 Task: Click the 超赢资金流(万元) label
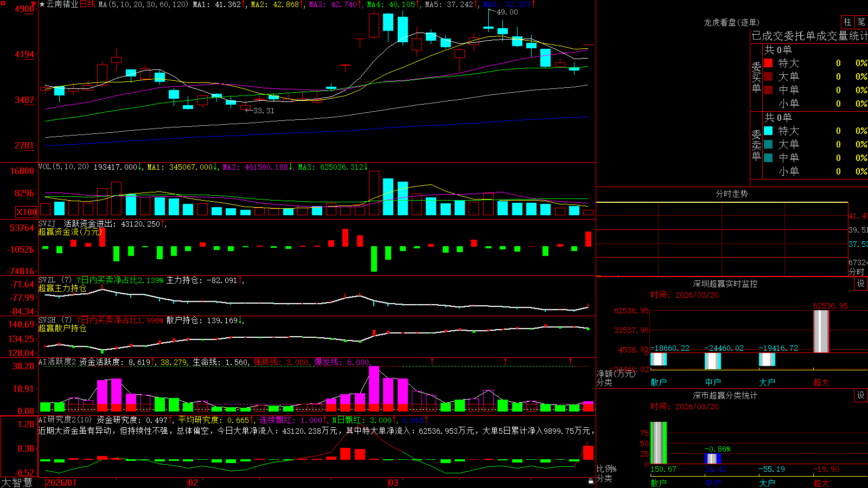coord(69,232)
